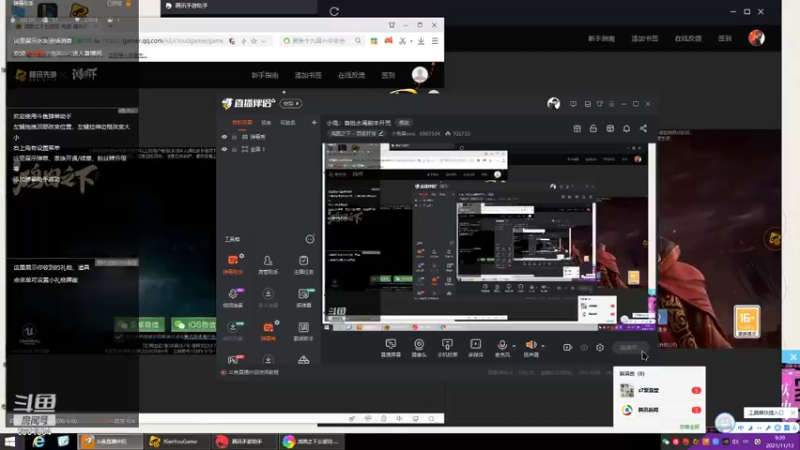Add 手机投屏 phone casting source
Screen dimensions: 800x450
[x=447, y=347]
